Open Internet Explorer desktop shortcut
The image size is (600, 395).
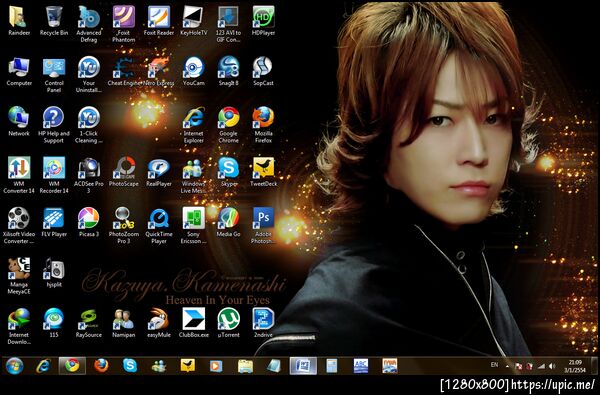(x=194, y=124)
